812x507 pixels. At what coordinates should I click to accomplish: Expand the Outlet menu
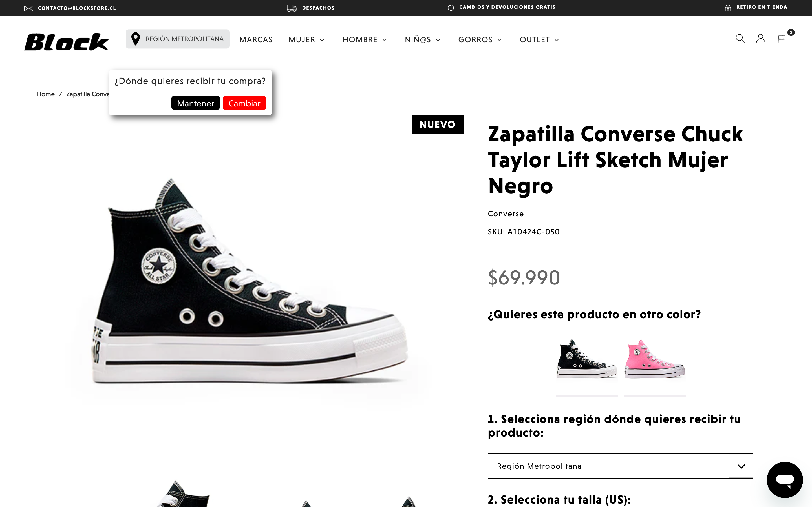(539, 39)
